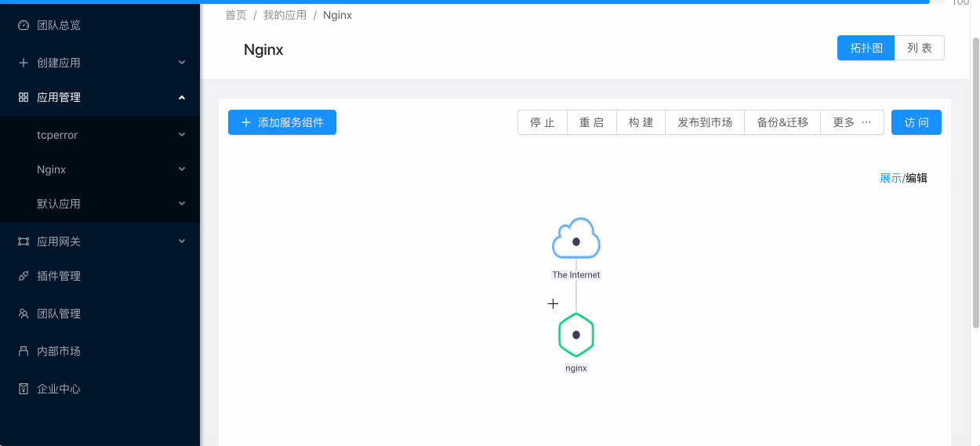Collapse the 应用管理 menu chevron
Image resolution: width=980 pixels, height=446 pixels.
pos(182,97)
